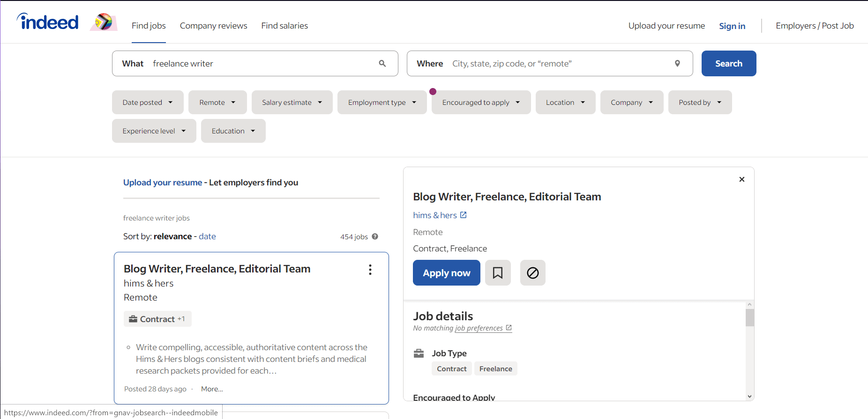The image size is (868, 419).
Task: Click the Where location input field
Action: [558, 64]
